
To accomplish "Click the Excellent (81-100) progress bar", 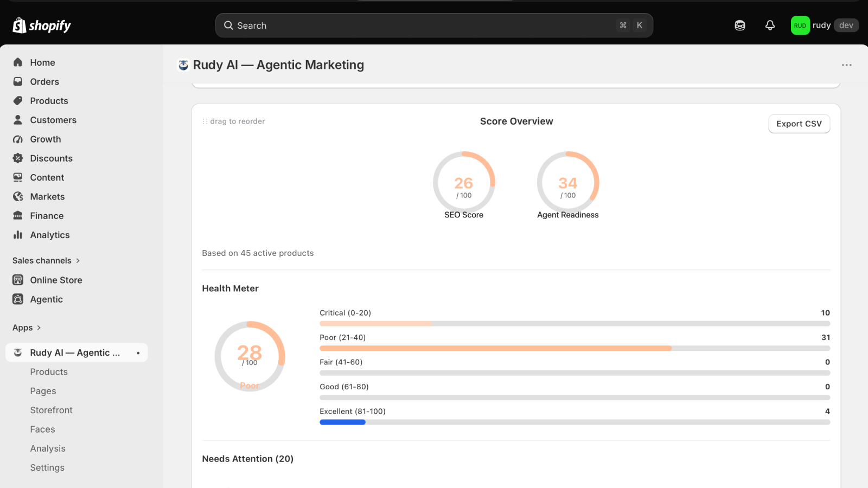I will click(x=575, y=422).
